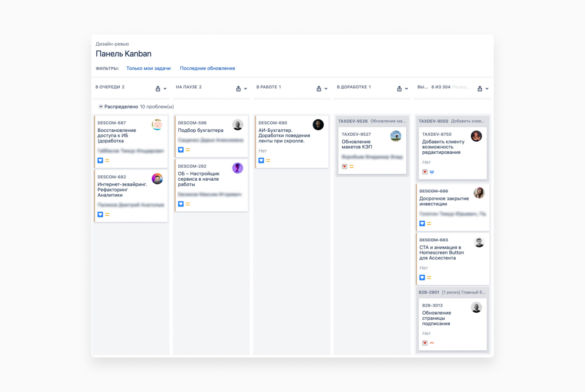Image resolution: width=585 pixels, height=392 pixels.
Task: Click assignee avatar on DESCOM-292 card
Action: click(x=238, y=168)
